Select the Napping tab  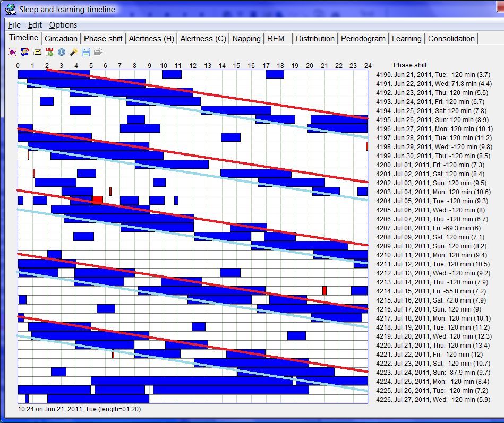[246, 39]
